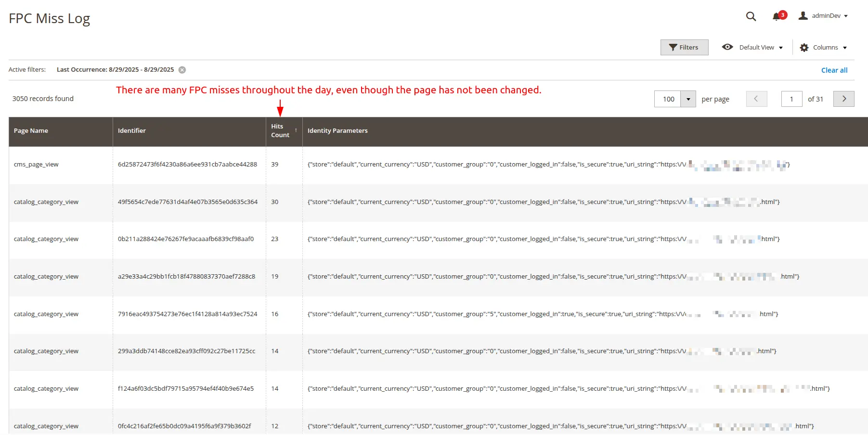
Task: Sort by the Identifier column header
Action: [132, 130]
